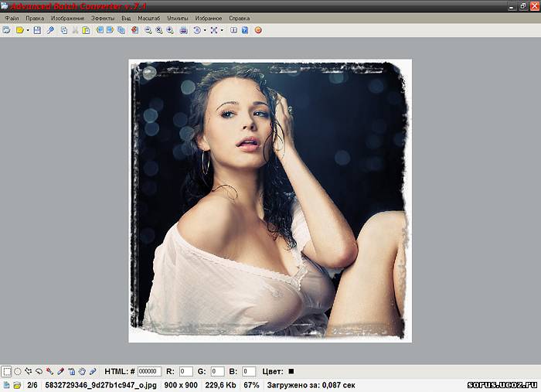The width and height of the screenshot is (541, 392).
Task: Expand the open folder dropdown arrow
Action: coord(27,30)
